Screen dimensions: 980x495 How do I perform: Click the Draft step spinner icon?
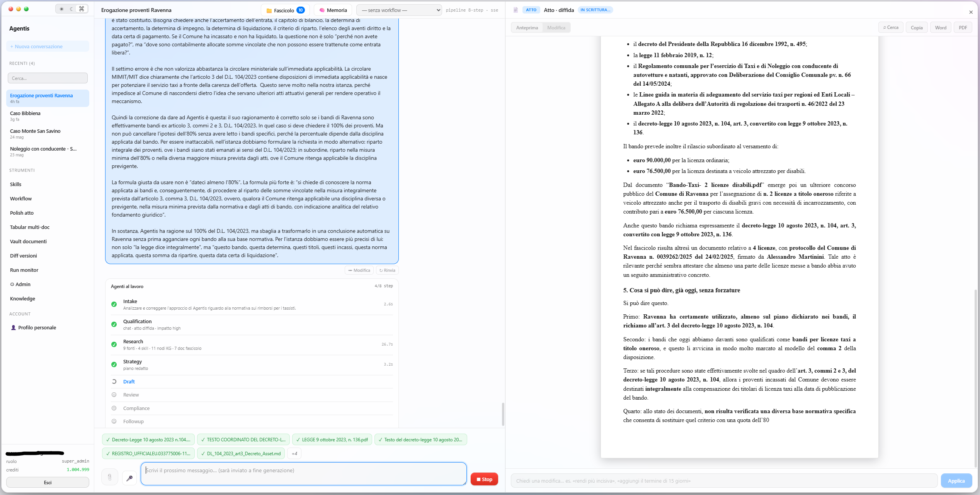click(x=114, y=381)
